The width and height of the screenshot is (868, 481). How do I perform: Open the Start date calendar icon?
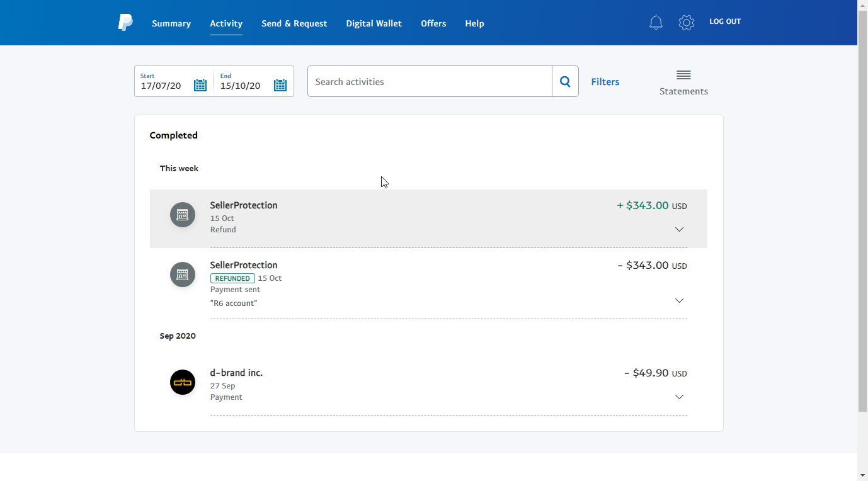(x=200, y=85)
